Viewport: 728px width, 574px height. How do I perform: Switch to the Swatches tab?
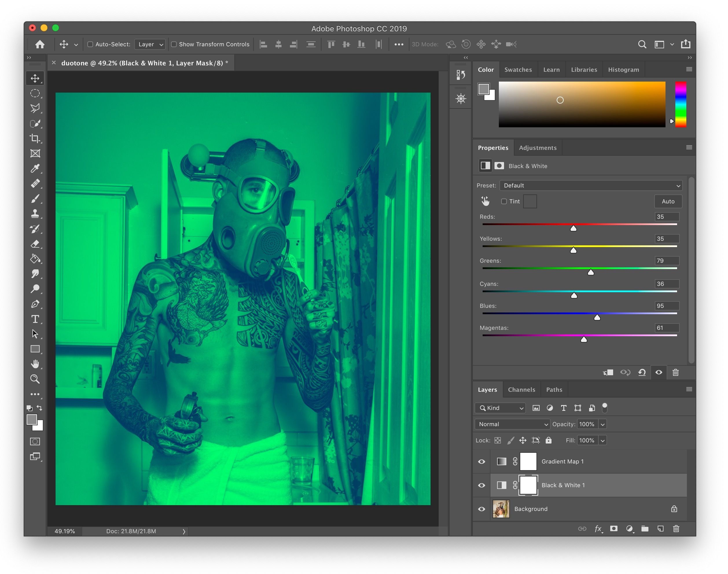coord(518,69)
